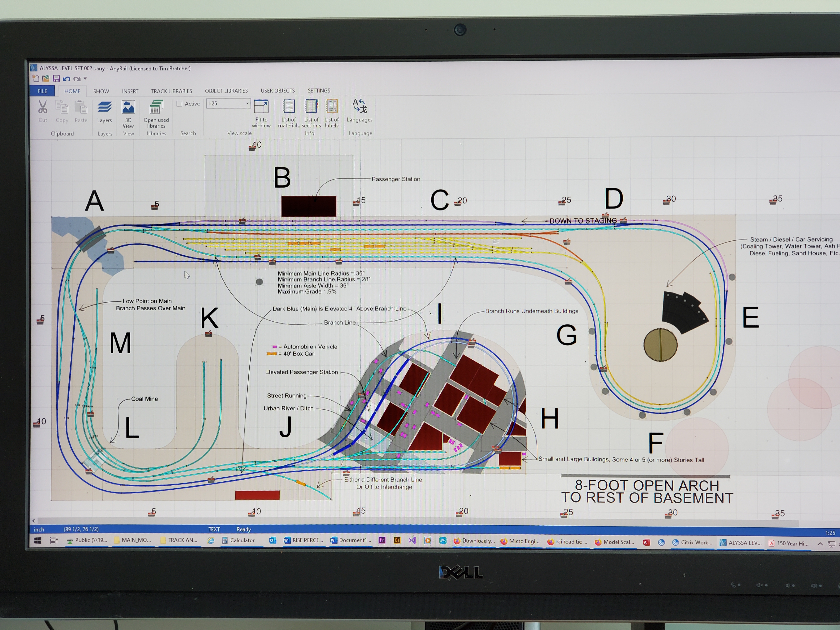
Task: Open Outlook from the taskbar
Action: [273, 540]
